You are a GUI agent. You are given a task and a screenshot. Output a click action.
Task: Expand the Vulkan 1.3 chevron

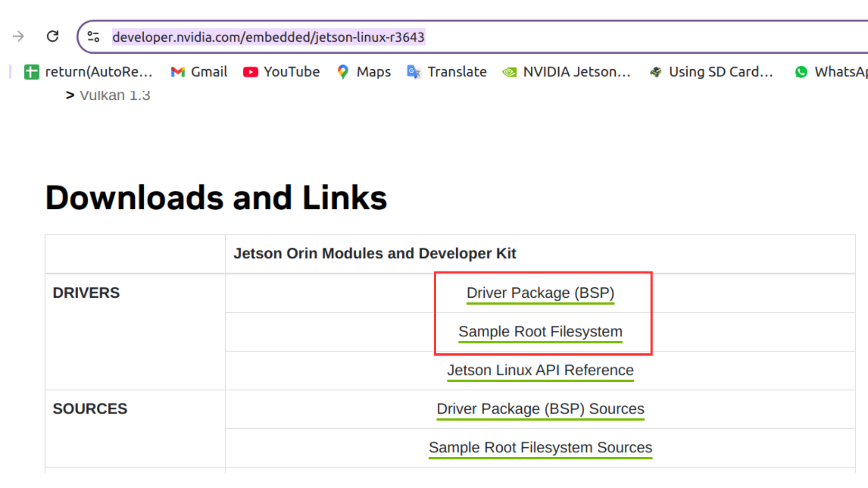(x=70, y=95)
